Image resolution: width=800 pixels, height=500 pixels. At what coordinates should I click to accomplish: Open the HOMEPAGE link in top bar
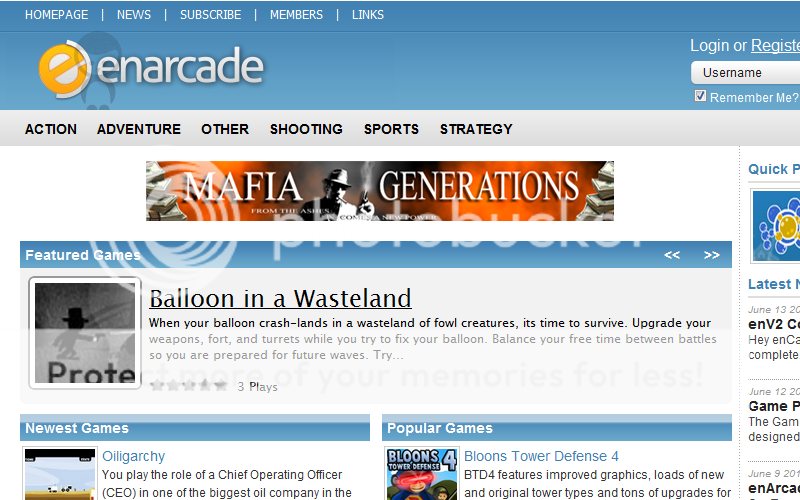point(57,15)
